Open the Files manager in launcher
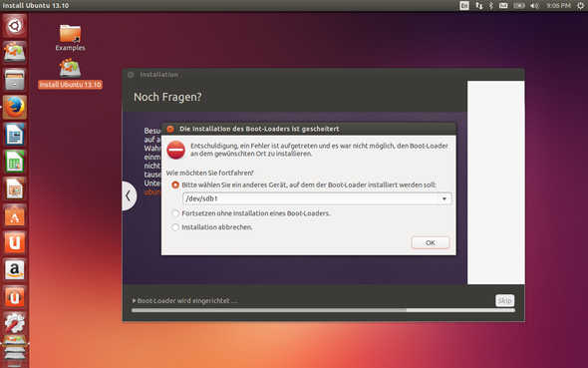Screen dimensions: 588x368 15,80
